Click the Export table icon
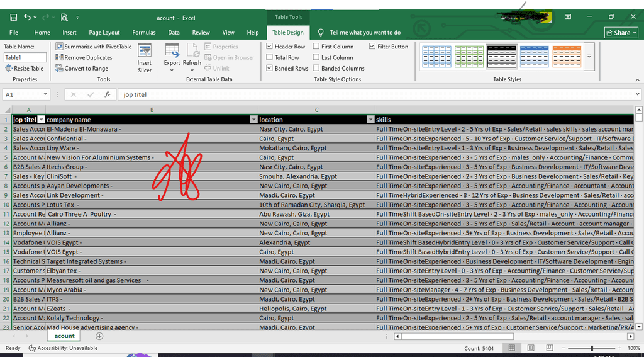Screen dimensions: 644x357 coord(172,50)
